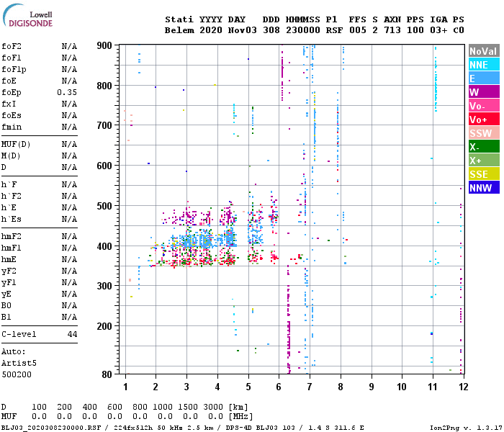The image size is (504, 432).
Task: Click the 500200 version number
Action: [17, 375]
